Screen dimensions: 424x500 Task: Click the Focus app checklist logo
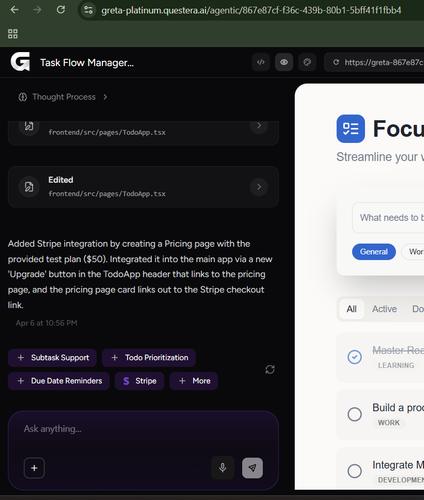[351, 129]
